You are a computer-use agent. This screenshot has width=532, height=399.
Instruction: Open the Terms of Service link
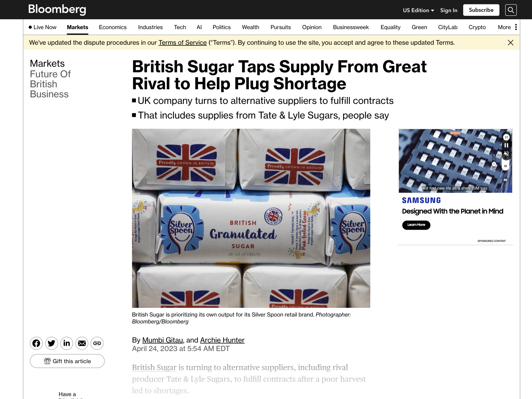pyautogui.click(x=183, y=42)
